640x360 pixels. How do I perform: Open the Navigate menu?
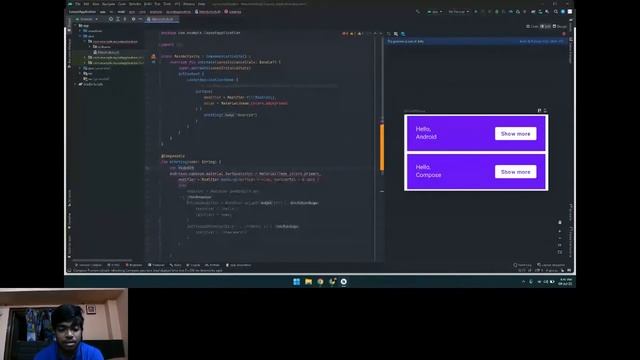click(108, 4)
